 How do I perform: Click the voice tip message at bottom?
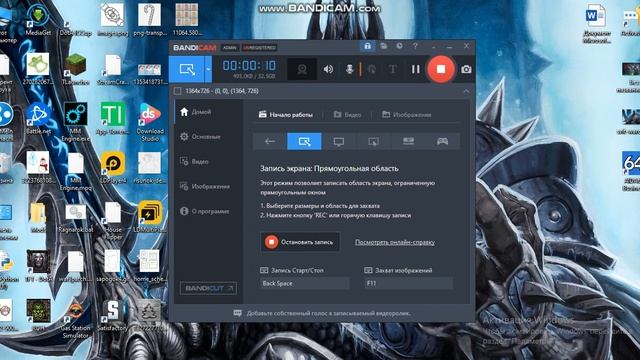tap(322, 313)
